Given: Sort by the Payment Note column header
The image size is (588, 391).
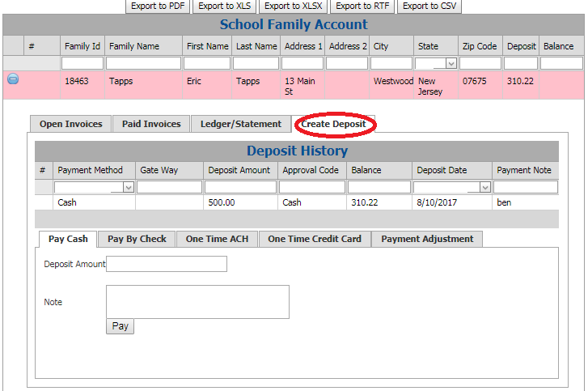Looking at the screenshot, I should pyautogui.click(x=526, y=170).
